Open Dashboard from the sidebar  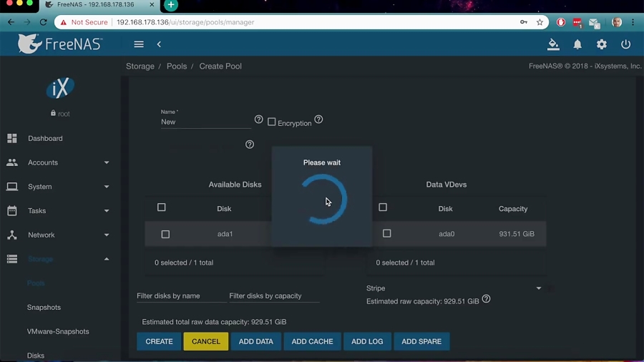pos(45,138)
